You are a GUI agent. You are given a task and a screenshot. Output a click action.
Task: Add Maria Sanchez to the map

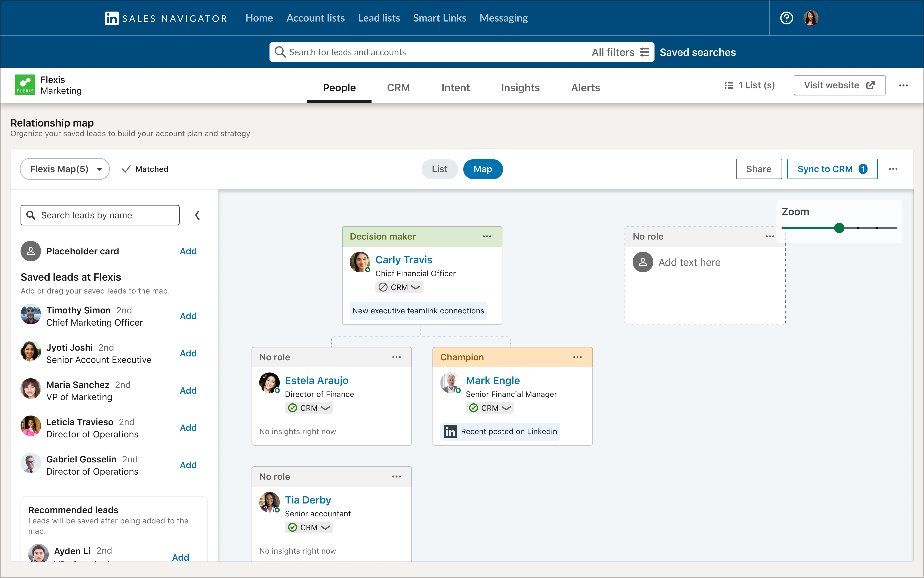click(188, 390)
